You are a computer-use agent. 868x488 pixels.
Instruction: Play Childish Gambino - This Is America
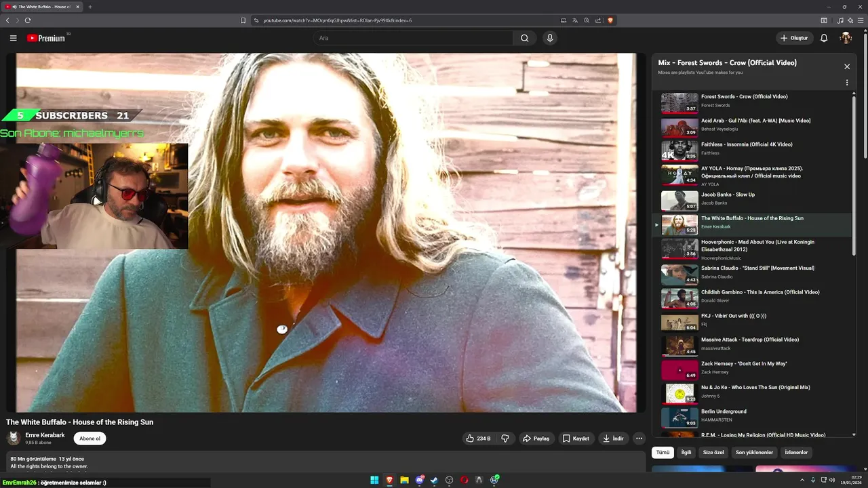751,298
